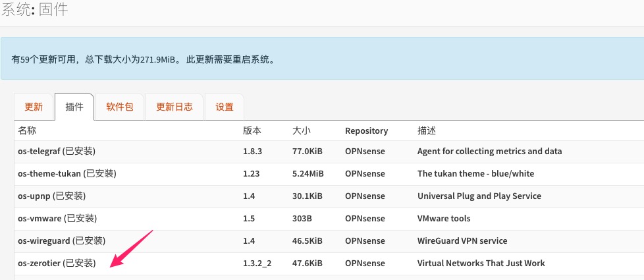
Task: Click the 59 updates available notice banner
Action: pos(144,59)
